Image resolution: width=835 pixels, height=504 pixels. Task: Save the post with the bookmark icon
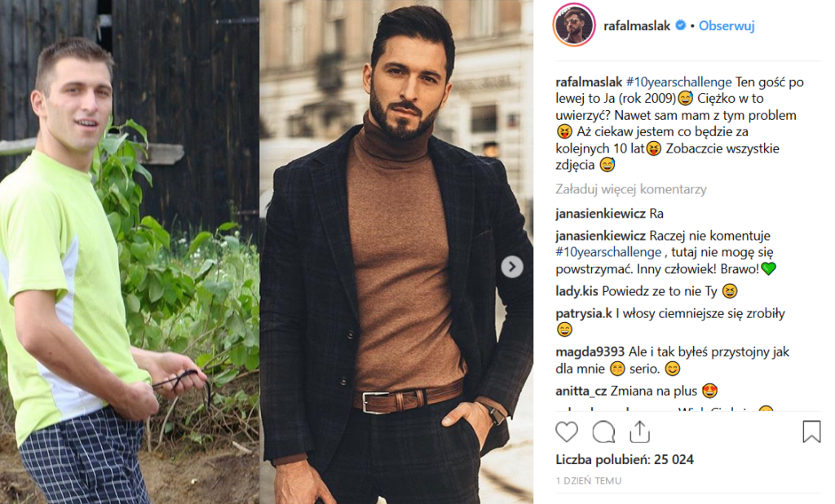(811, 431)
